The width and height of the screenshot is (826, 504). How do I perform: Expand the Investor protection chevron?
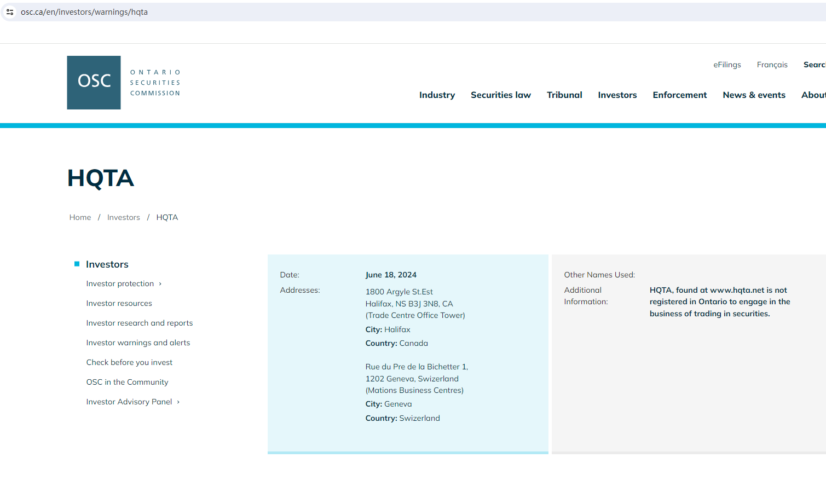point(160,284)
